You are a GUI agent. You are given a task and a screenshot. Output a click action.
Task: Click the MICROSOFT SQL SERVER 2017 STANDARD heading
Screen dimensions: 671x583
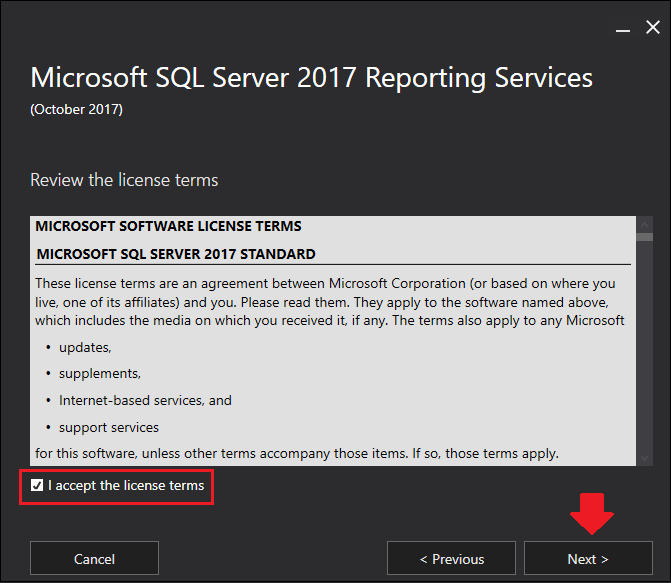coord(176,254)
